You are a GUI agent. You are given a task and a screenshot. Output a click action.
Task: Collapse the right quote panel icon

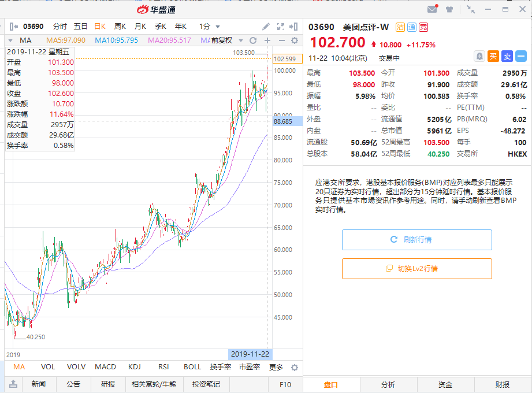tap(293, 27)
